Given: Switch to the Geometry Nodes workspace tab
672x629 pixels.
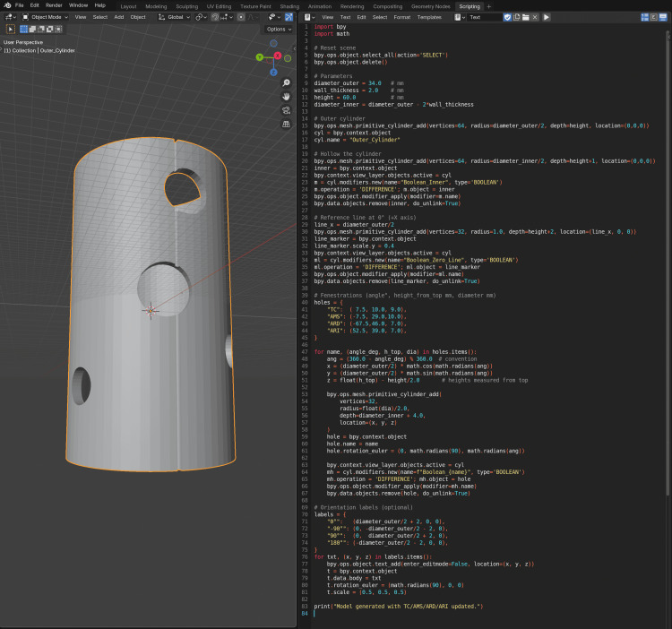Looking at the screenshot, I should coord(430,6).
